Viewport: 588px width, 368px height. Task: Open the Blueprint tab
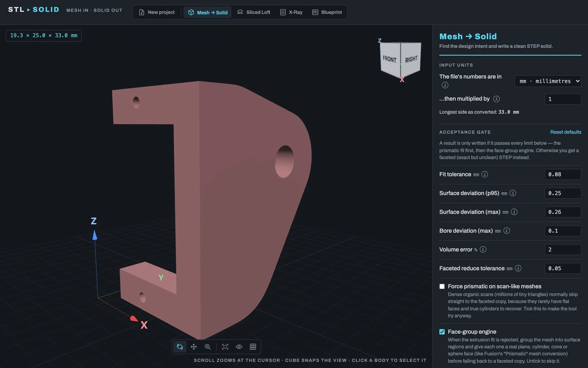pos(327,12)
